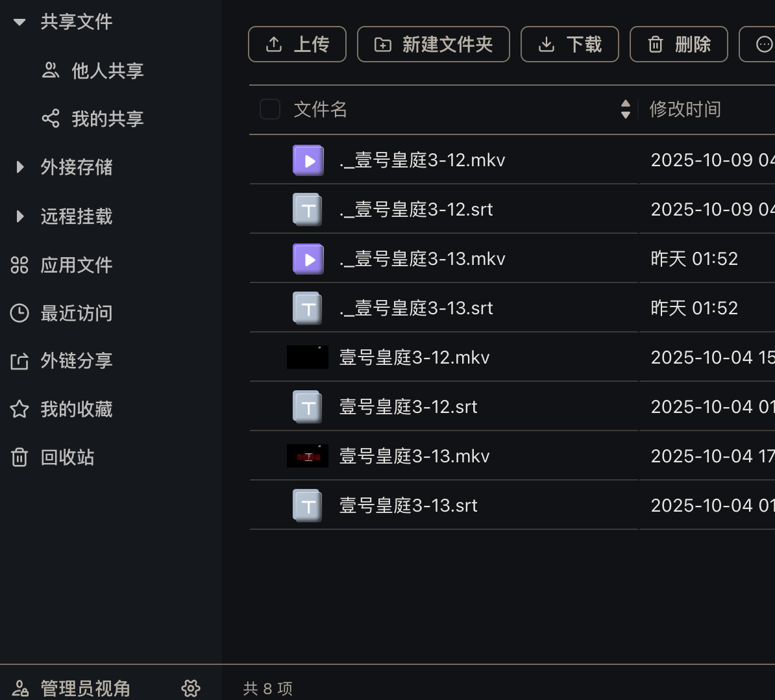Tick the select-all checkbox beside 文件名
775x700 pixels.
270,109
